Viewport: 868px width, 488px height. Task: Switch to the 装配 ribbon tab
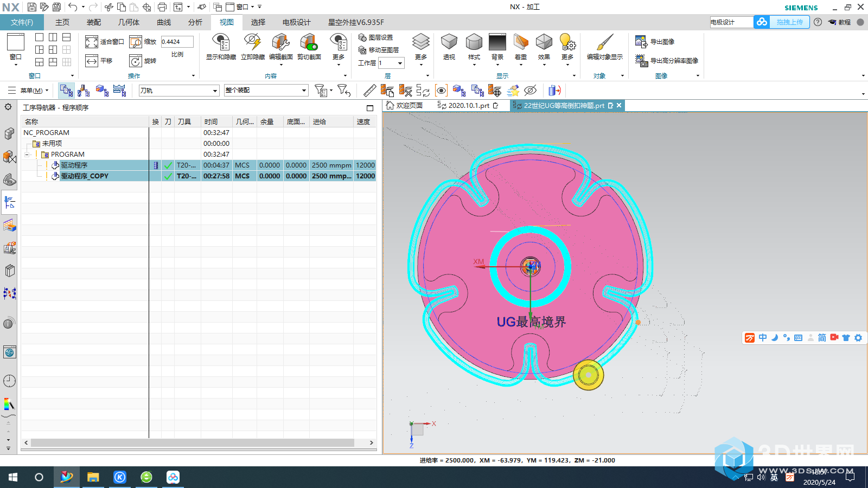pos(94,22)
